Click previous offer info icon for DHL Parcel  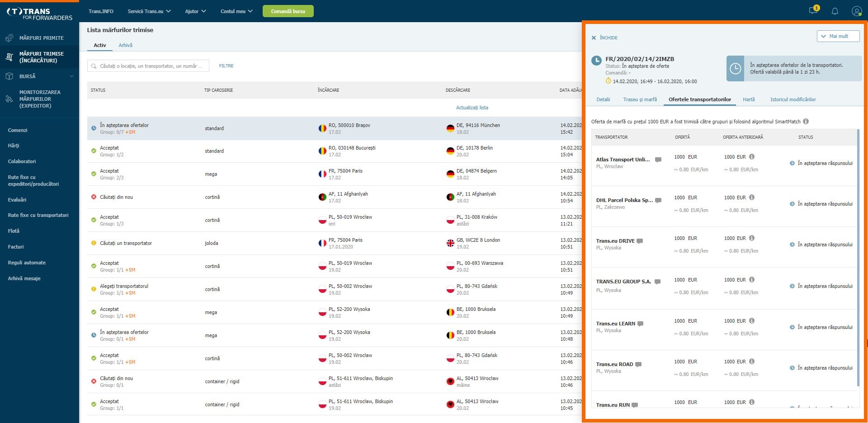pyautogui.click(x=752, y=197)
